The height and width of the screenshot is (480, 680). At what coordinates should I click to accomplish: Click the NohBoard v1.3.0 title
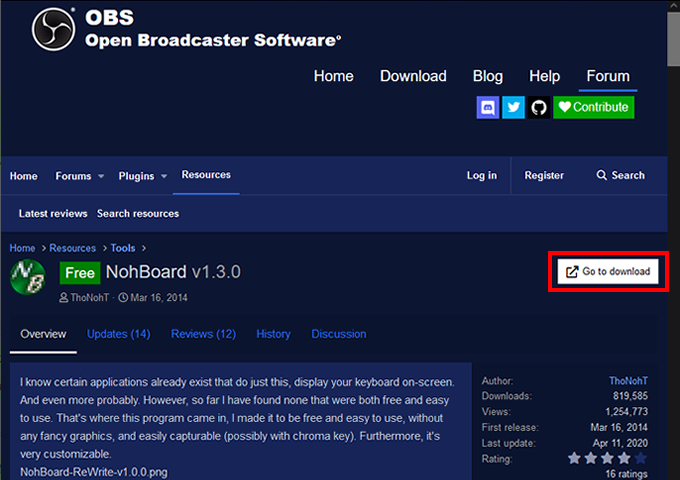click(173, 272)
